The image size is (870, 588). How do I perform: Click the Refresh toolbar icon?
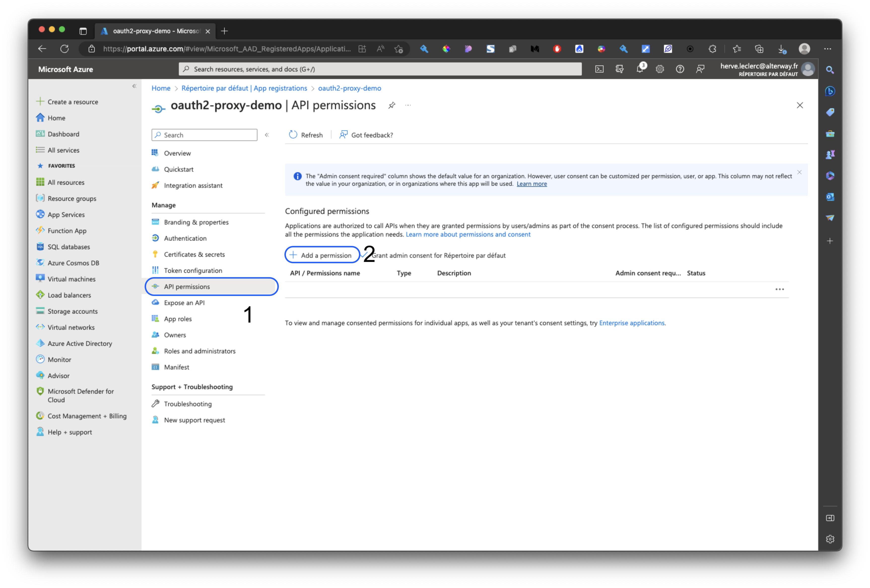[x=293, y=135]
